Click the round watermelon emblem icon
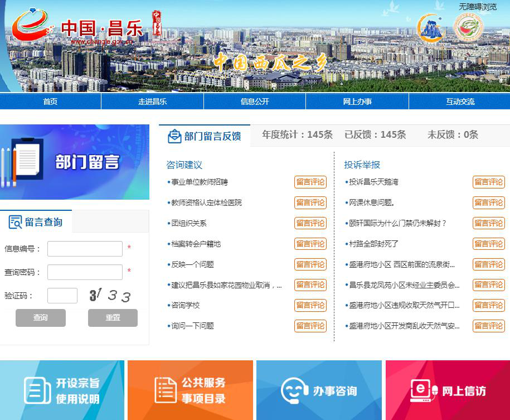This screenshot has width=510, height=420. 468,28
